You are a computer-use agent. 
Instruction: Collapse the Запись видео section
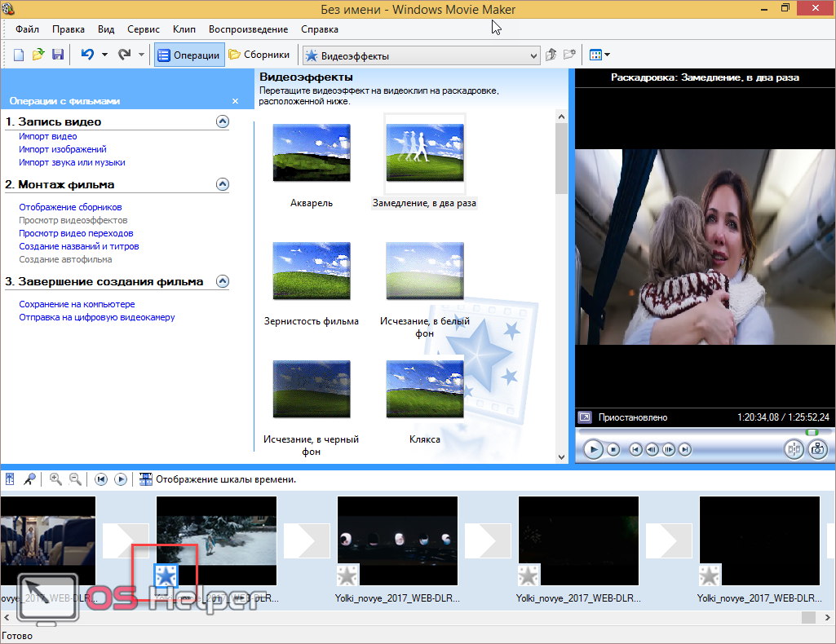[222, 121]
